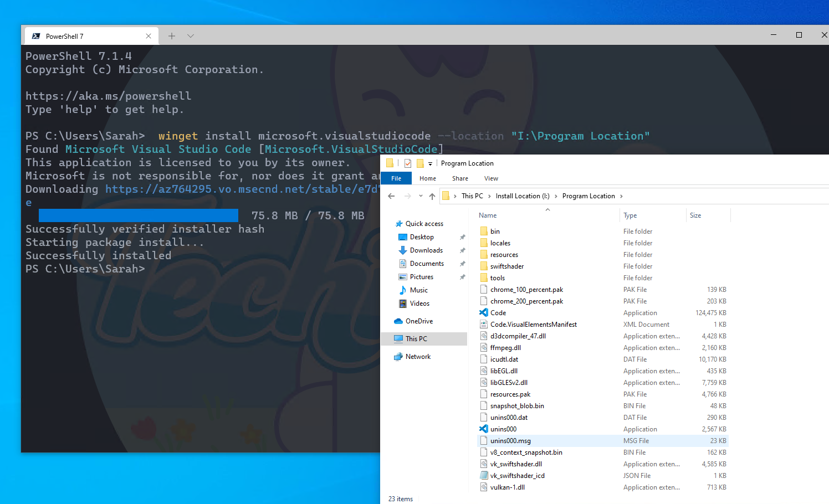Click the blue download progress bar
Screen dimensions: 829x504
138,215
